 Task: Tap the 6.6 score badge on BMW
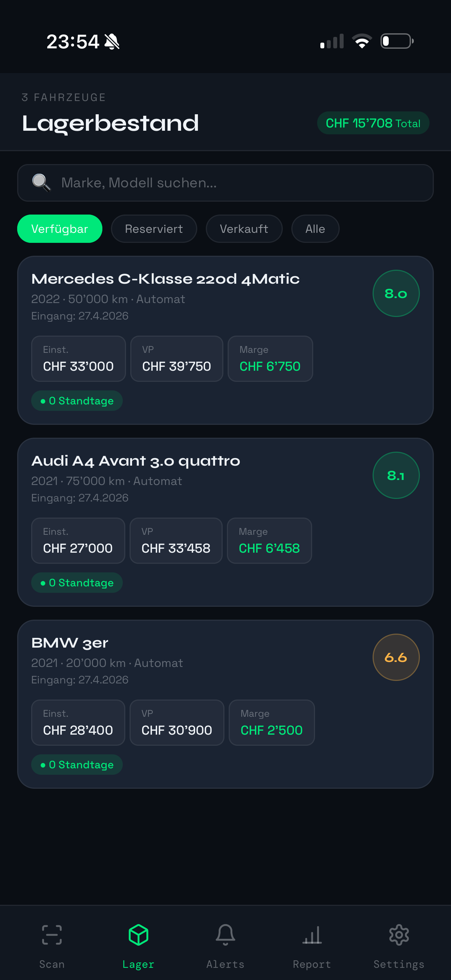(396, 657)
